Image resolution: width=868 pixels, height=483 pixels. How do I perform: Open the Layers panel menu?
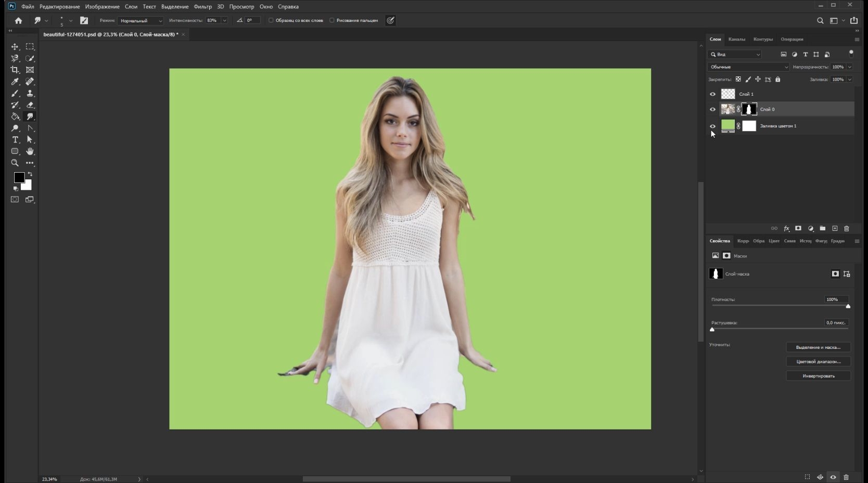click(857, 40)
